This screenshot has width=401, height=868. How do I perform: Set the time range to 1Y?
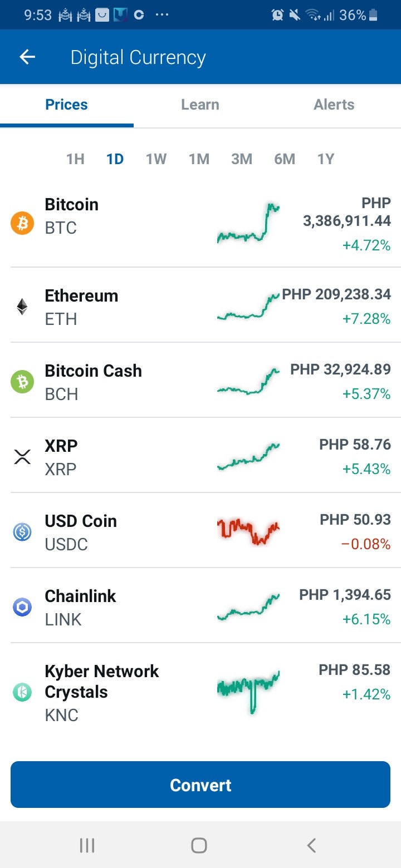coord(326,159)
